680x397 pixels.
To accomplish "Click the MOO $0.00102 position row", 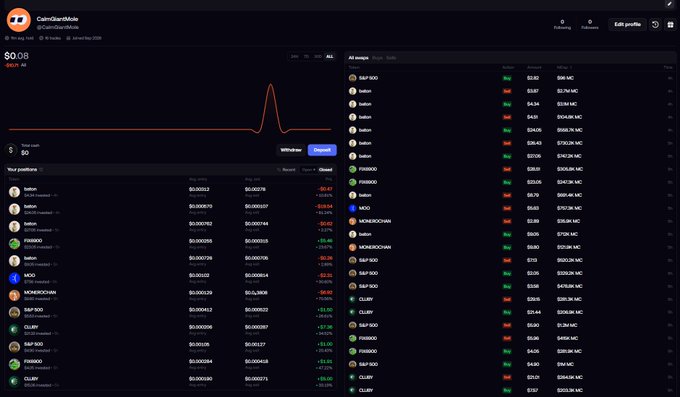I will (171, 278).
